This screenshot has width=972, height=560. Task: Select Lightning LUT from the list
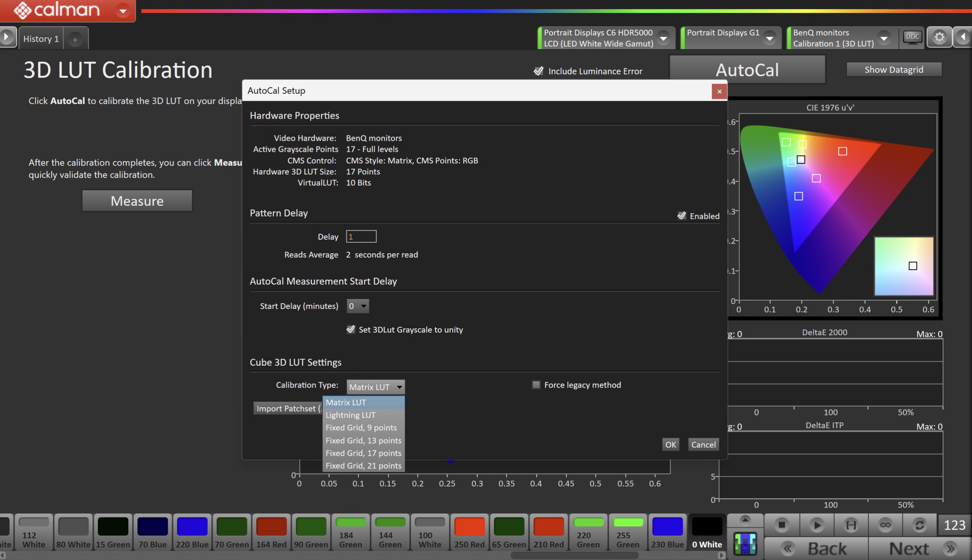tap(351, 415)
